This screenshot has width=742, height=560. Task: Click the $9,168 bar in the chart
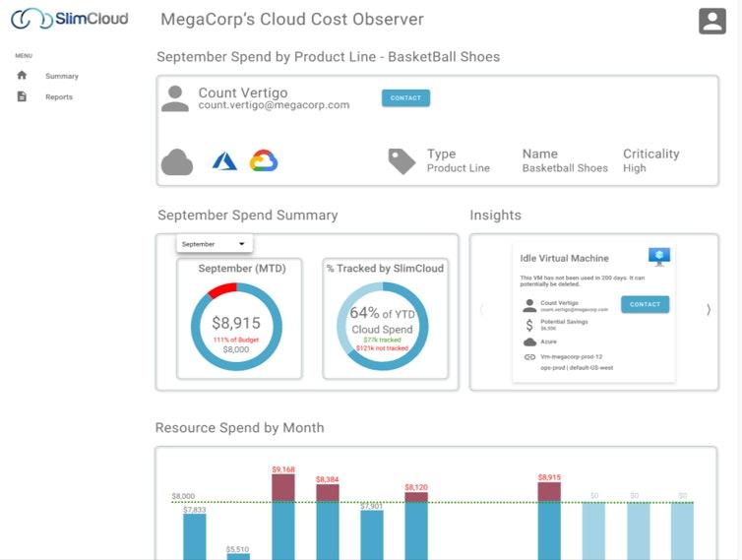click(283, 517)
